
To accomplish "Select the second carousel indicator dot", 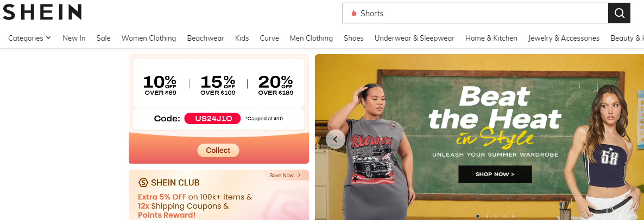I will pyautogui.click(x=487, y=216).
